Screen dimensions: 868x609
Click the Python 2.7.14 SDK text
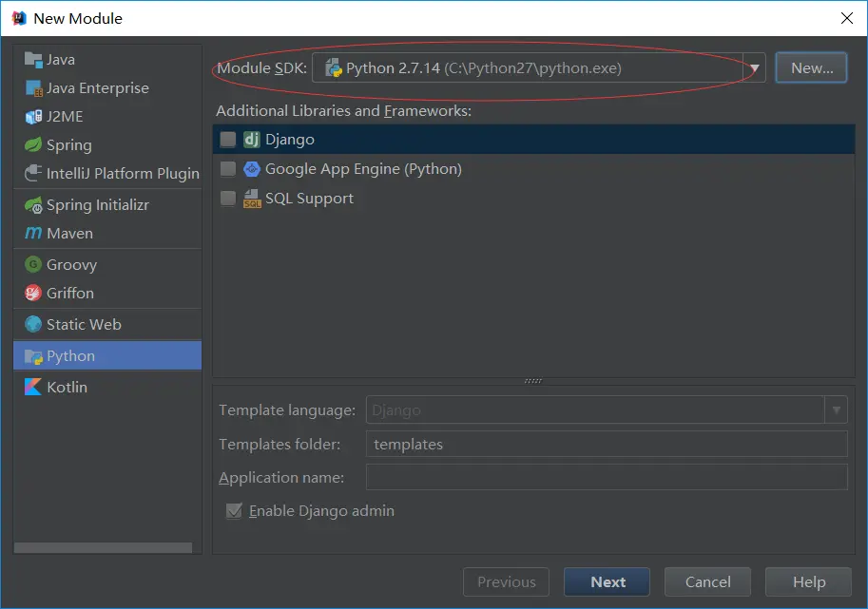pos(484,68)
